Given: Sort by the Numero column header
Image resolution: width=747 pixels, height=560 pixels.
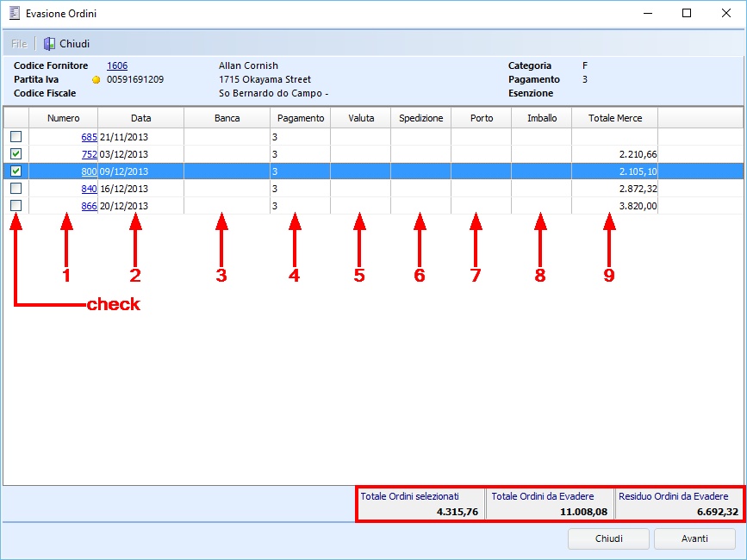Looking at the screenshot, I should 64,118.
